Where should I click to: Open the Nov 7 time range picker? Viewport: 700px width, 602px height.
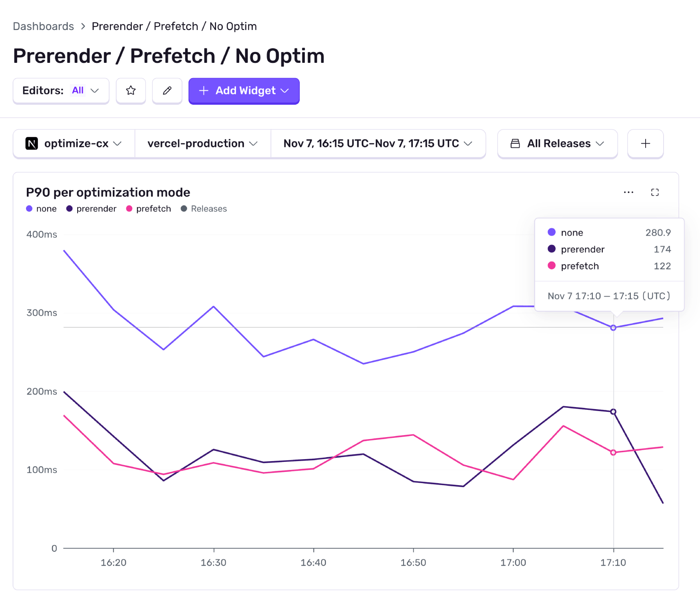point(378,144)
